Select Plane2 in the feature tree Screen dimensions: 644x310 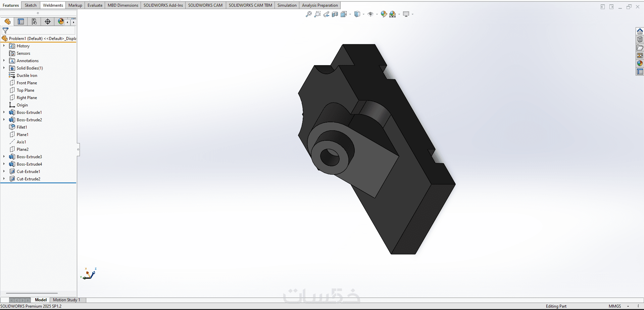click(x=19, y=149)
